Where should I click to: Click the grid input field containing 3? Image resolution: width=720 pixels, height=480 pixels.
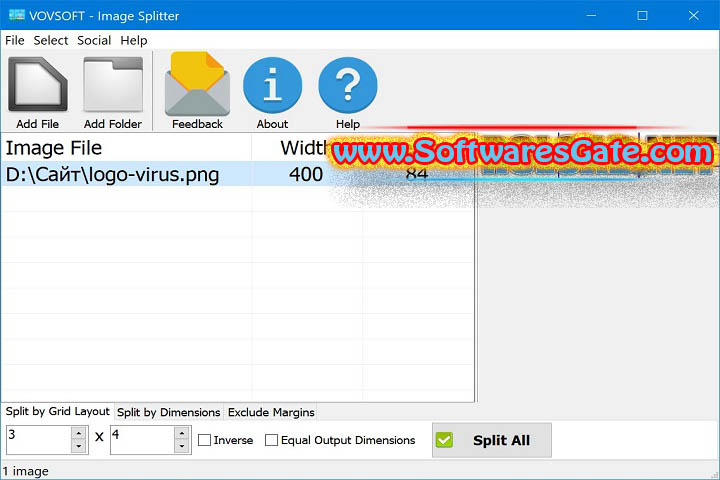[39, 440]
